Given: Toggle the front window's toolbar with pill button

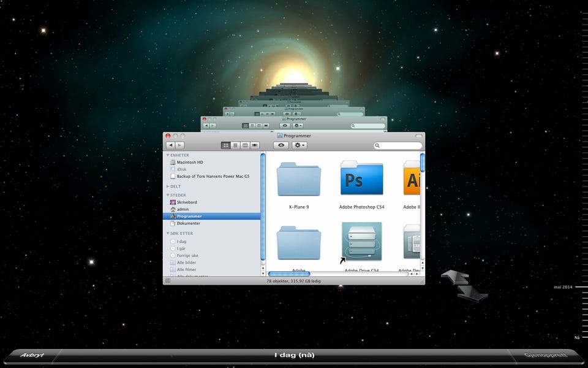Looking at the screenshot, I should [x=419, y=136].
